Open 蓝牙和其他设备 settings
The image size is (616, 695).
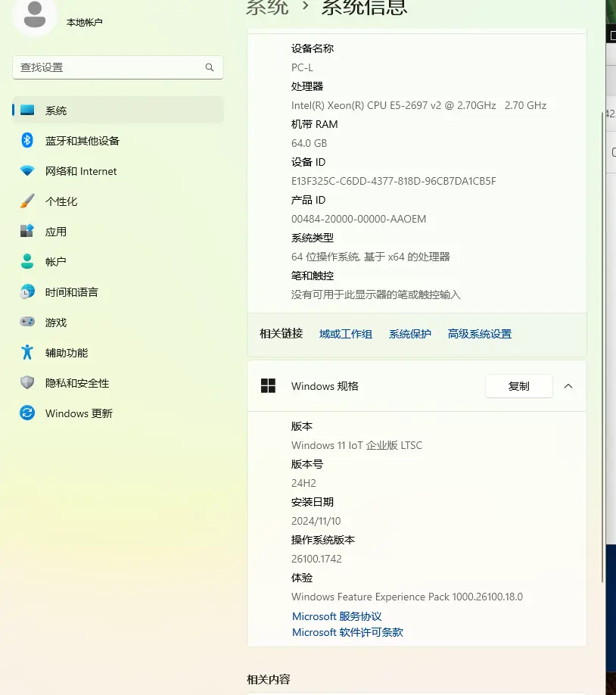coord(118,141)
